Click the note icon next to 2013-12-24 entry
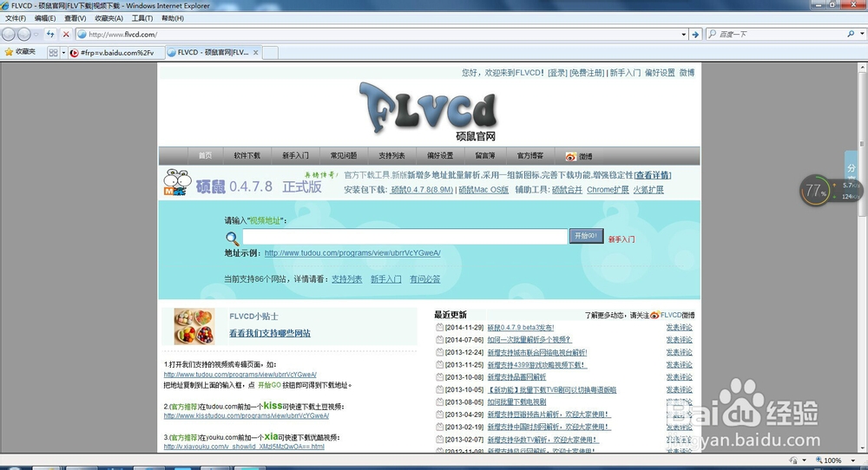Image resolution: width=868 pixels, height=470 pixels. coord(439,352)
